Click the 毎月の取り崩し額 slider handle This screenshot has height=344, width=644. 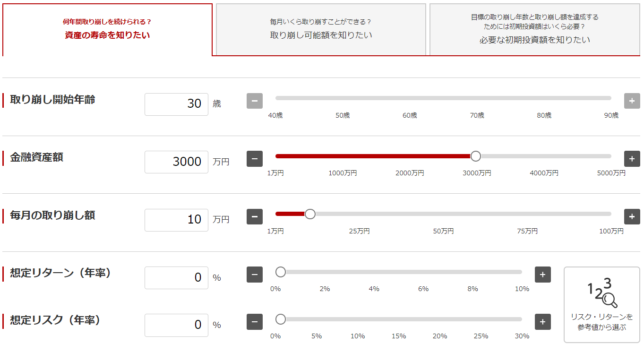[x=310, y=214]
